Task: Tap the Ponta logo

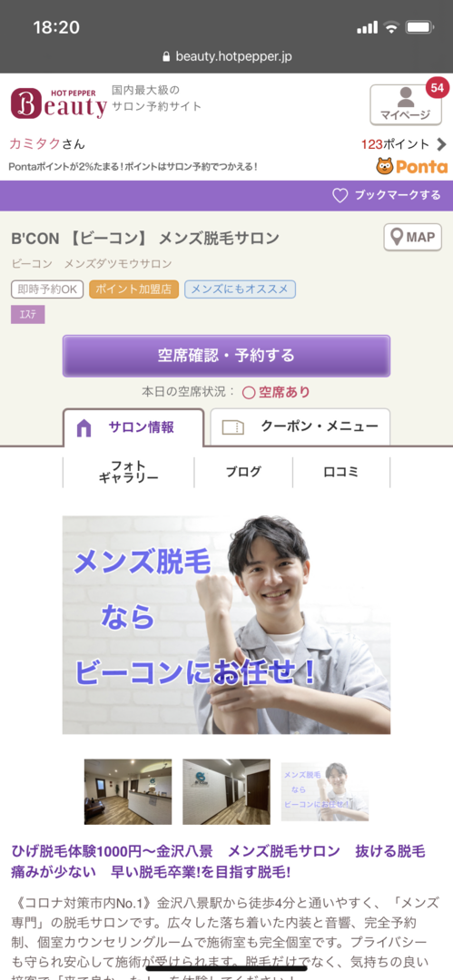Action: 412,167
